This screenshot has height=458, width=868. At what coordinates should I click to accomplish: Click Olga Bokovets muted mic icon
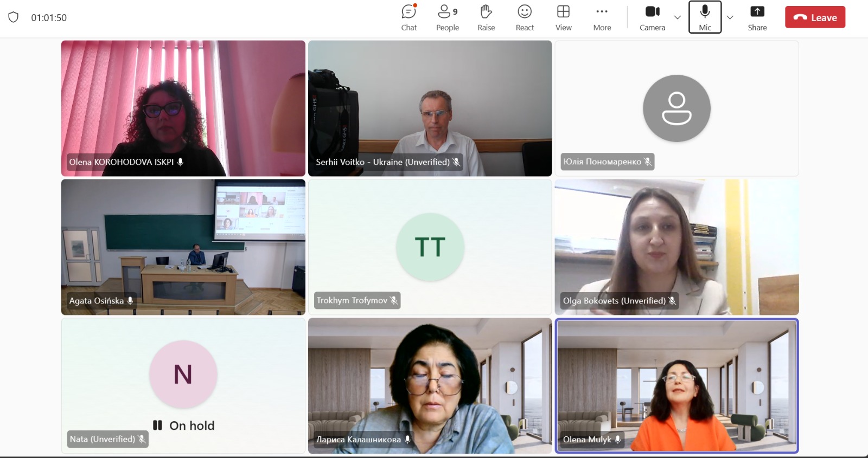pos(672,300)
